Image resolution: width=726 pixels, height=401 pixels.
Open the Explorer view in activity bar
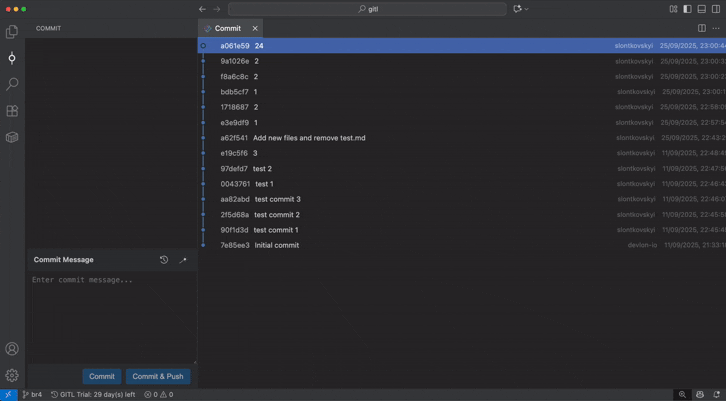pos(12,32)
